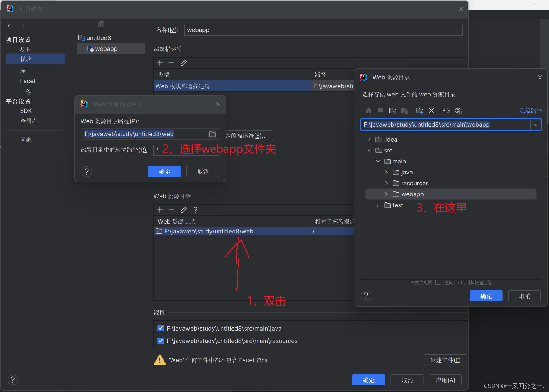549x392 pixels.
Task: Go back using left arrow in Project Structure
Action: coord(10,26)
